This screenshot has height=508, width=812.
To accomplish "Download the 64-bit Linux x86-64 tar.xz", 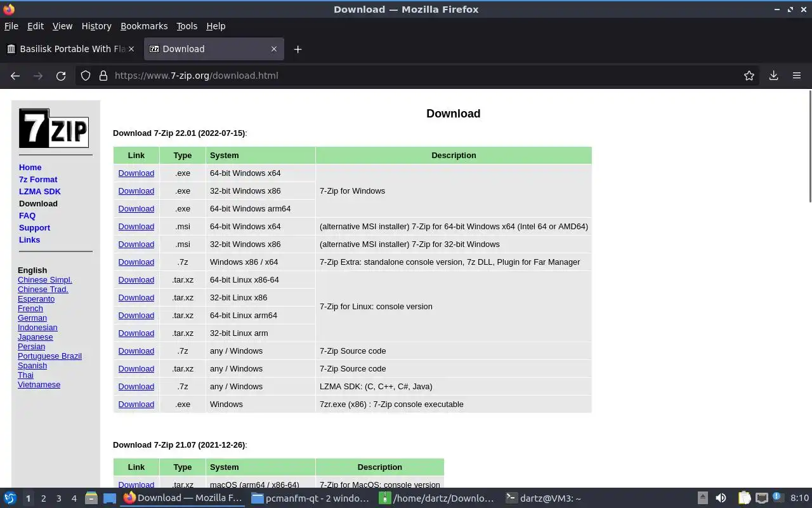I will click(x=136, y=280).
